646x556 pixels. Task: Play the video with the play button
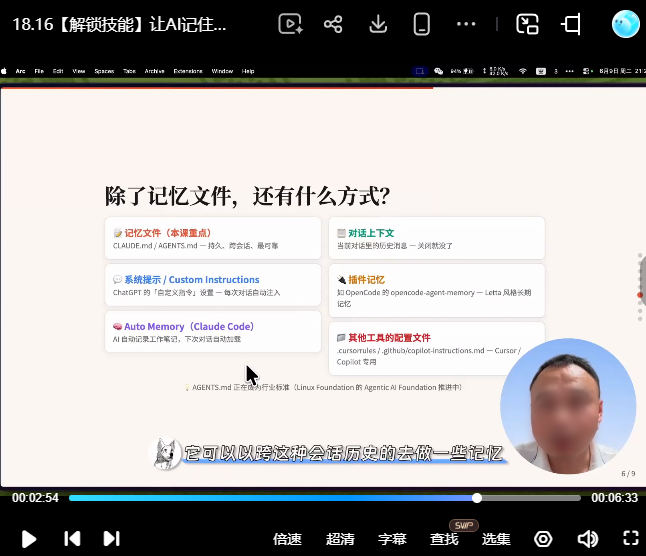[28, 539]
